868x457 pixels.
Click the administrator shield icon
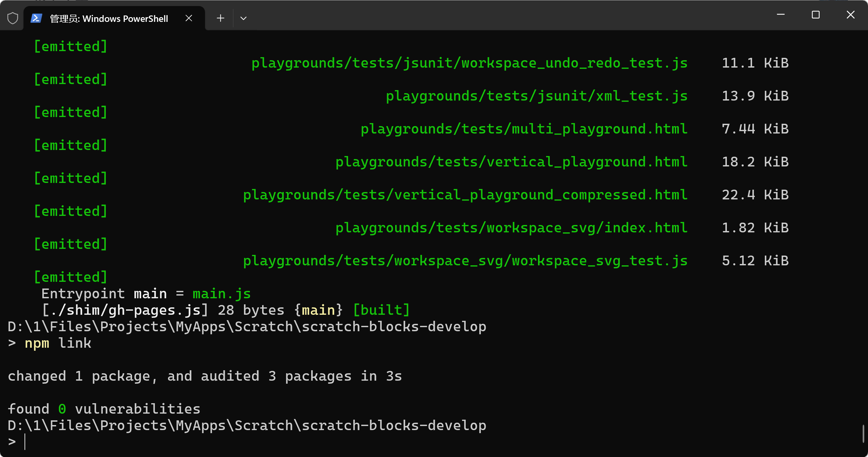13,18
